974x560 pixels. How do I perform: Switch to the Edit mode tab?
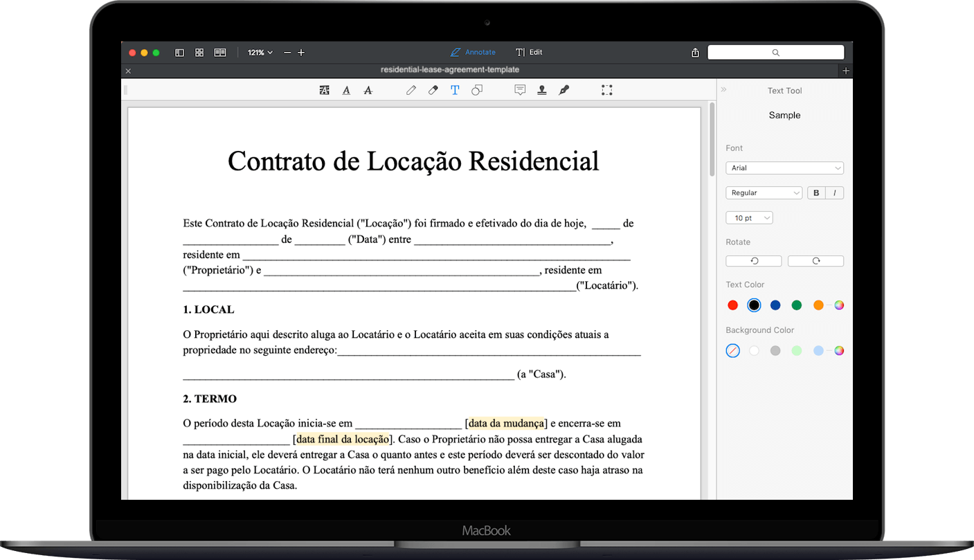click(x=529, y=52)
